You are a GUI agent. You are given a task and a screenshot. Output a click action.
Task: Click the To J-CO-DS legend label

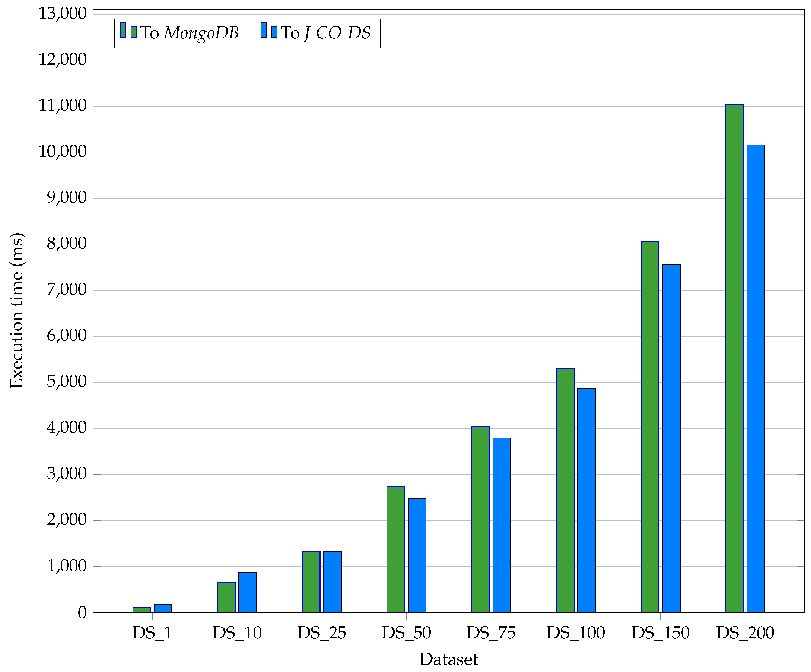pos(325,33)
